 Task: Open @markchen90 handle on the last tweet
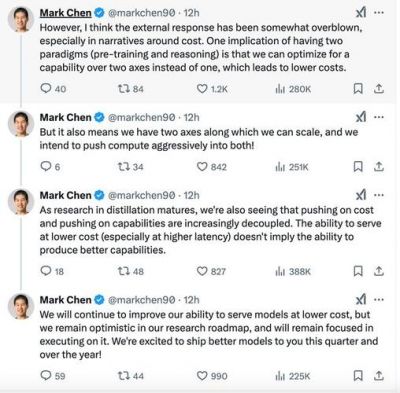[142, 300]
